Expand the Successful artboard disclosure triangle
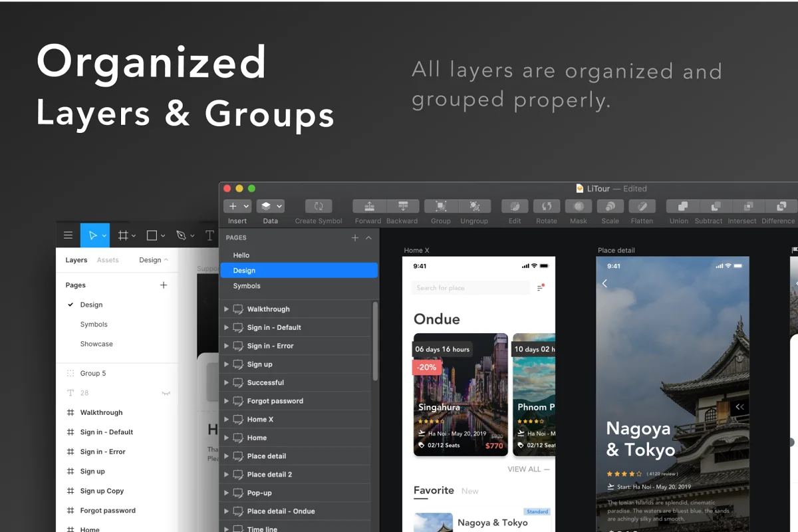This screenshot has height=532, width=798. tap(226, 383)
